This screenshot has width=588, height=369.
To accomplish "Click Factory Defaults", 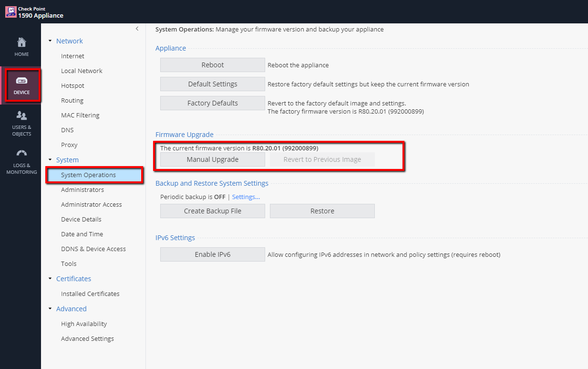I will click(x=212, y=103).
